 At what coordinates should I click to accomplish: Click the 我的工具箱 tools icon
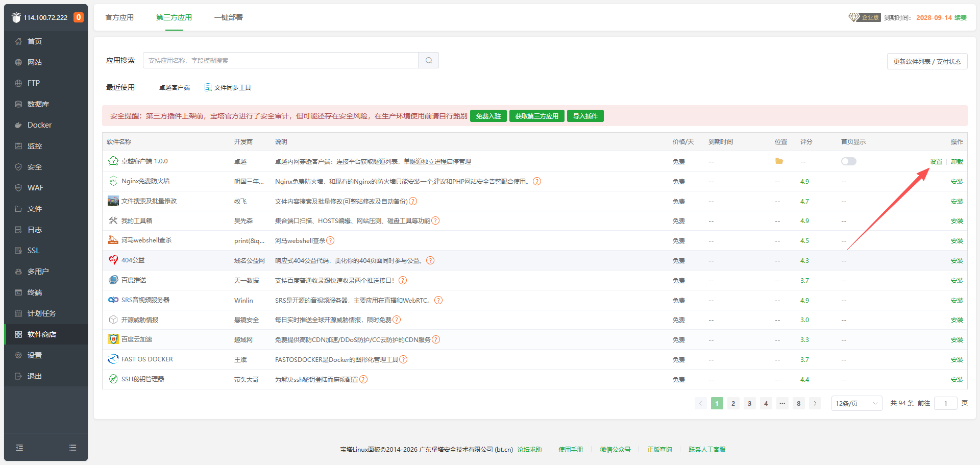(x=113, y=221)
